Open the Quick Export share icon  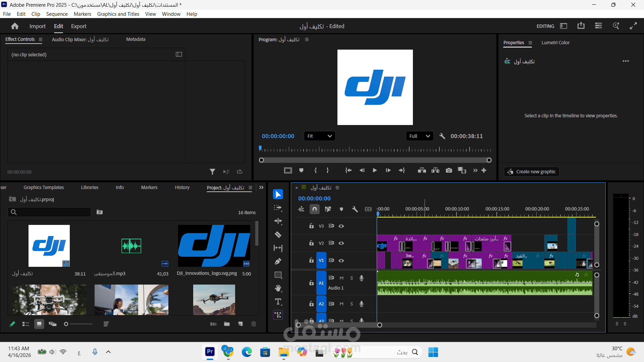[581, 26]
